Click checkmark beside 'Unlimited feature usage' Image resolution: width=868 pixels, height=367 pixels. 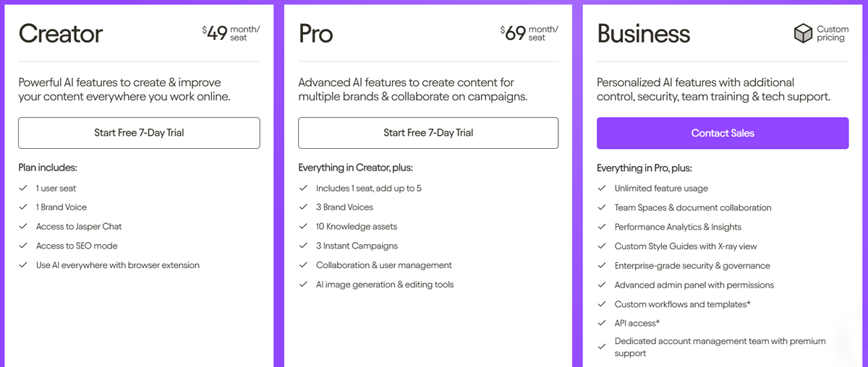pyautogui.click(x=602, y=188)
